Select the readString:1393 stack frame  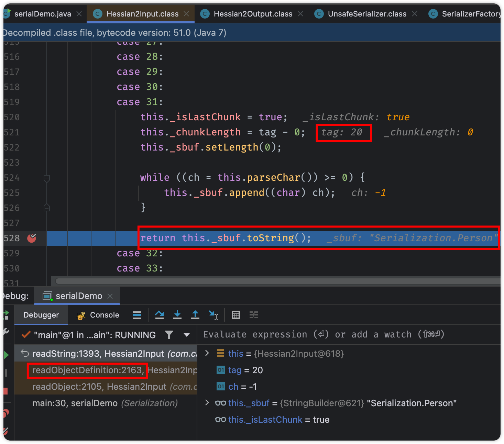(x=106, y=354)
